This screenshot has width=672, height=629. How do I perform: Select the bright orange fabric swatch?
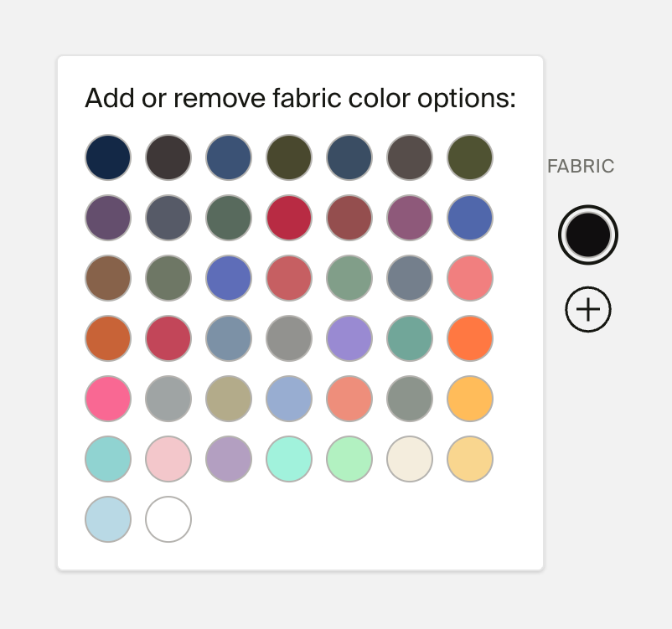tap(469, 338)
